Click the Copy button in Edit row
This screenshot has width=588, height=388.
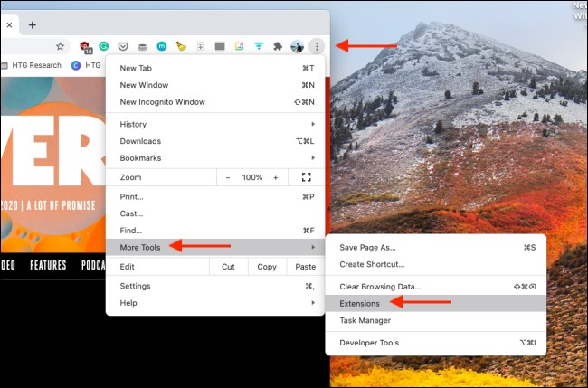click(267, 267)
